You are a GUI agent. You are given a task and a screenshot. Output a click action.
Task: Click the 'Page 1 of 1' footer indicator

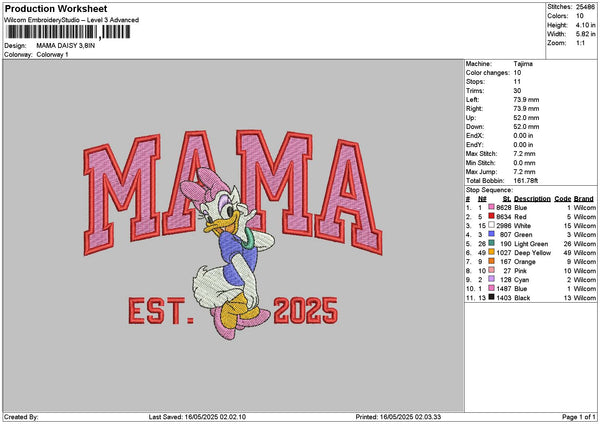pos(579,417)
